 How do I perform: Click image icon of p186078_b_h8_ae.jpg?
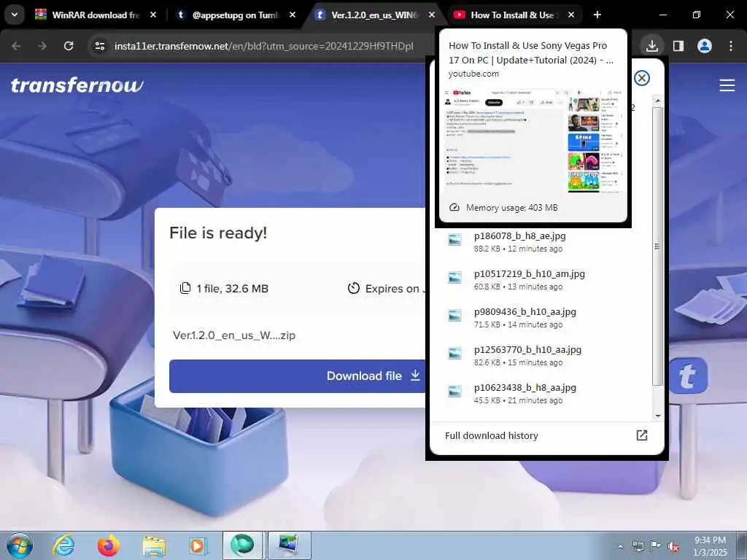(x=455, y=239)
